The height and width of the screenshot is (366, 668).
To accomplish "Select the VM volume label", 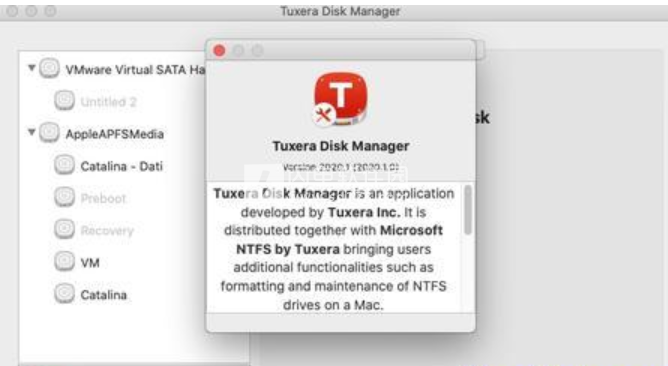I will click(x=90, y=263).
